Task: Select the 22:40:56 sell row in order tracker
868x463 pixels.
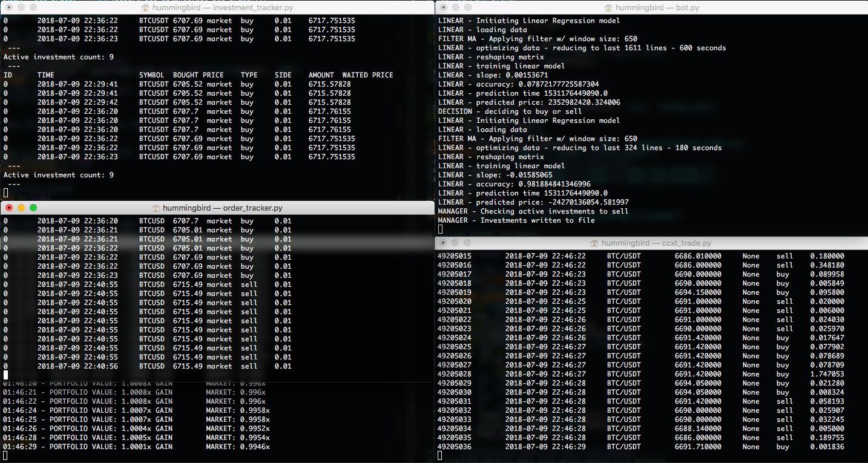Action: [x=148, y=366]
